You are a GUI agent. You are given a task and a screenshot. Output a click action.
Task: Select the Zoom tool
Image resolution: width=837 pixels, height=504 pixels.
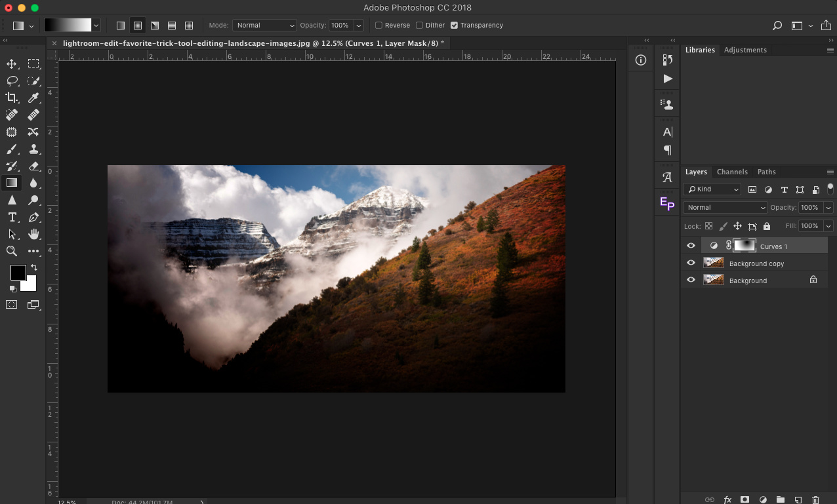pos(11,251)
